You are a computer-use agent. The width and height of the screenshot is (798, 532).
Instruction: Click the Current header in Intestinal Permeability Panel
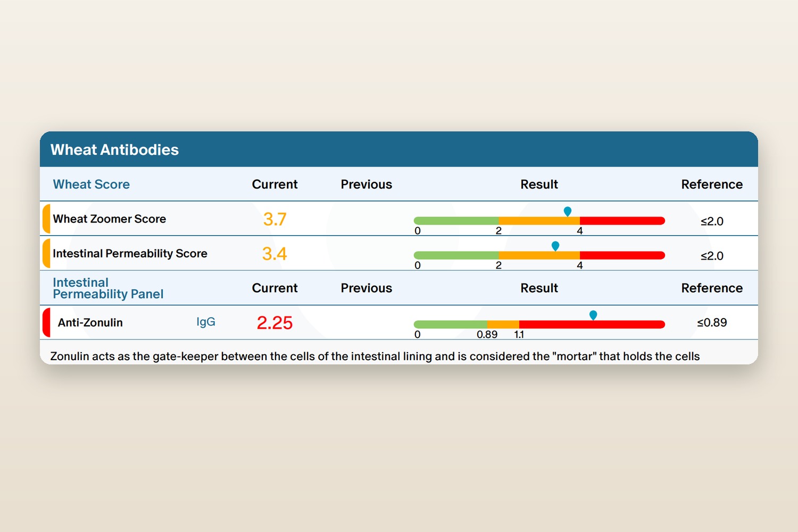(275, 288)
